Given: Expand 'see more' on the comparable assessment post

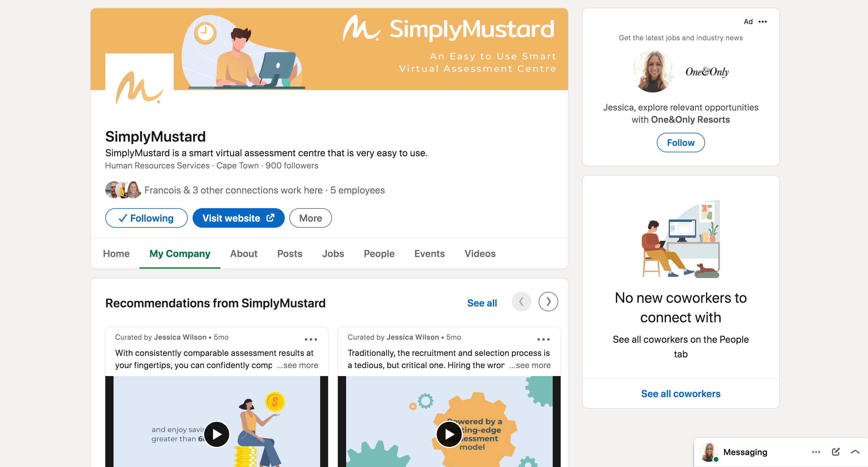Looking at the screenshot, I should [x=297, y=365].
